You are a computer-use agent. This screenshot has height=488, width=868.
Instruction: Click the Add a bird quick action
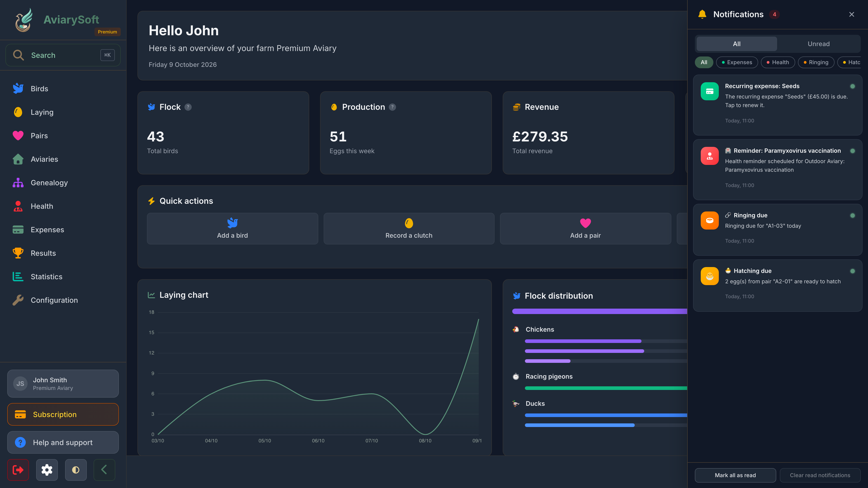click(x=233, y=229)
